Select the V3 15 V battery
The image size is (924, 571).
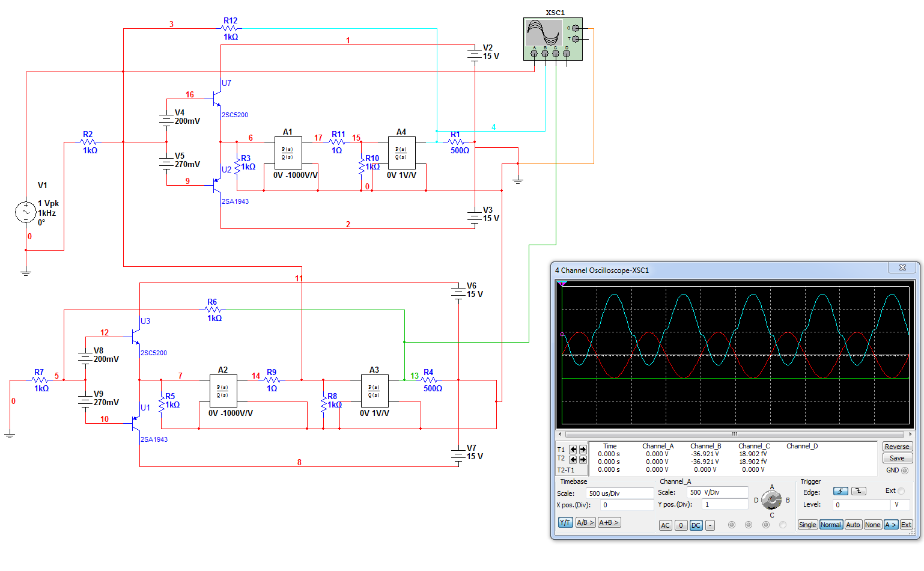(475, 218)
